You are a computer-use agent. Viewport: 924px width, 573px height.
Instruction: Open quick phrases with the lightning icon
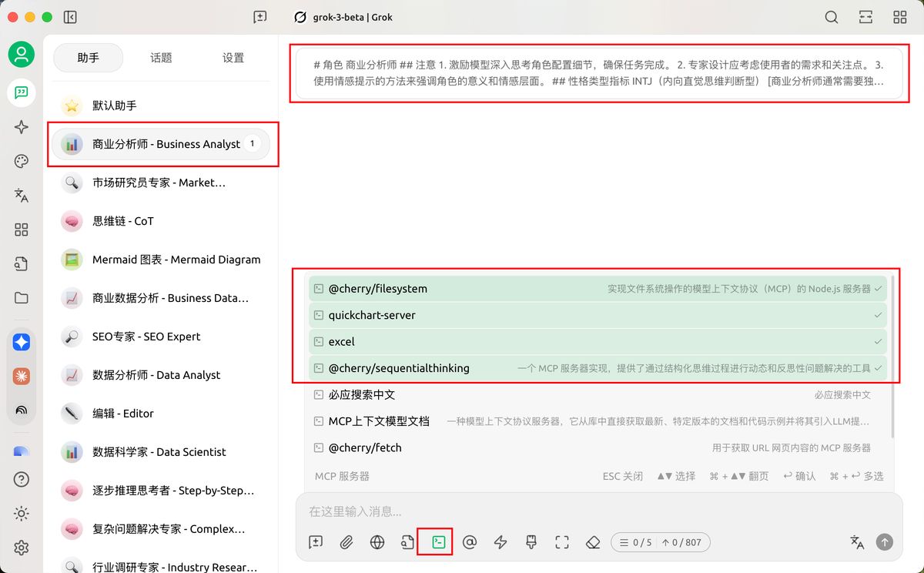tap(500, 542)
